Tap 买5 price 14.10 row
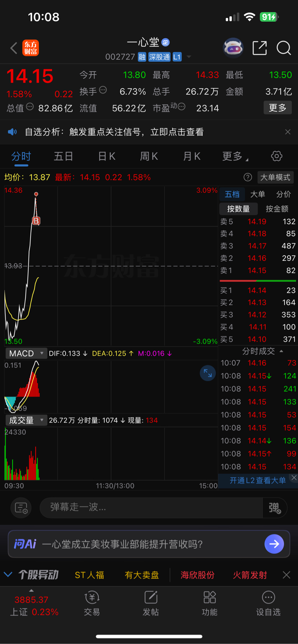 pyautogui.click(x=258, y=339)
